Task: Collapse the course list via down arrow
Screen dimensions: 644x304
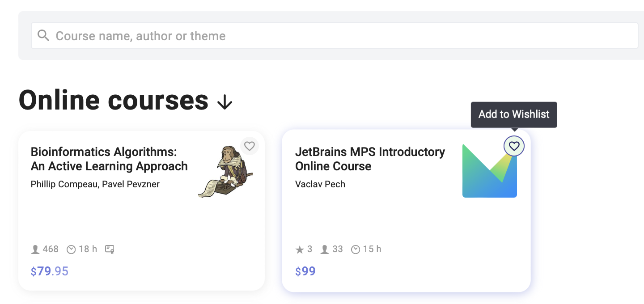Action: (225, 102)
